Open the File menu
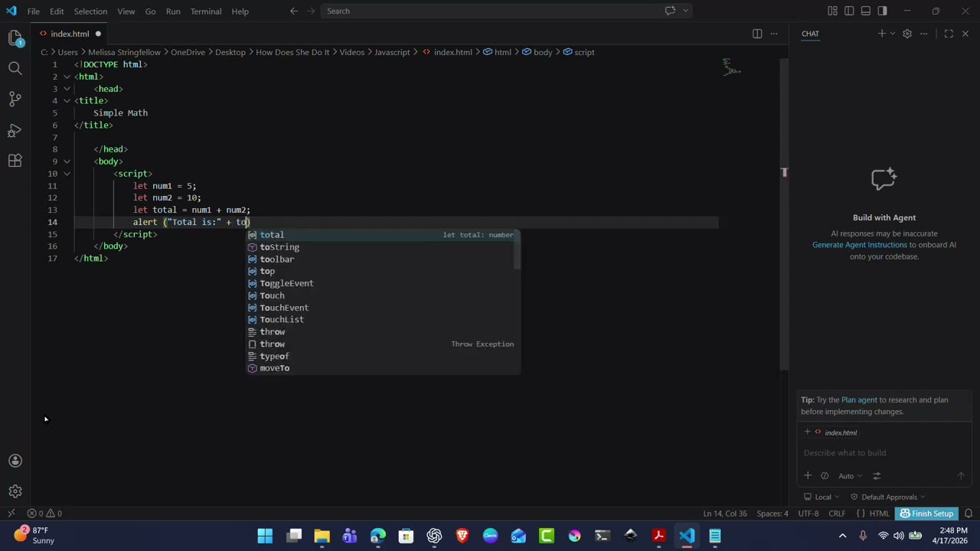The image size is (980, 551). 34,11
